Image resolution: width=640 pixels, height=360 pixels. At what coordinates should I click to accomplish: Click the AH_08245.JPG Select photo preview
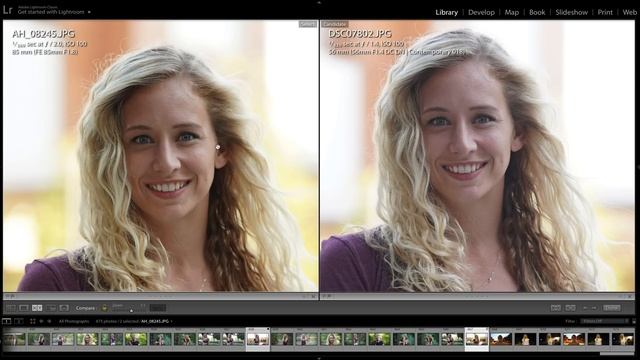click(x=160, y=156)
